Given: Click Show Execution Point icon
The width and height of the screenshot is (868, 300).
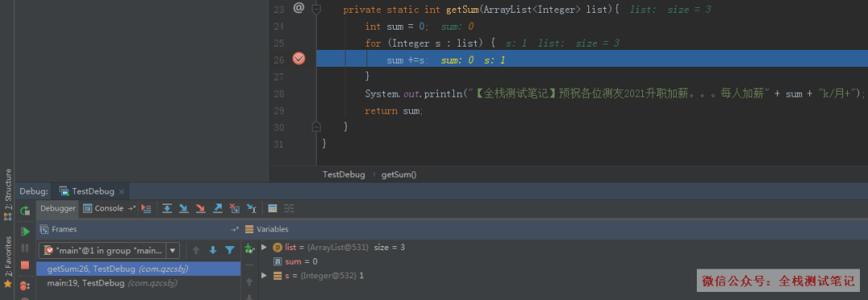Looking at the screenshot, I should (146, 208).
